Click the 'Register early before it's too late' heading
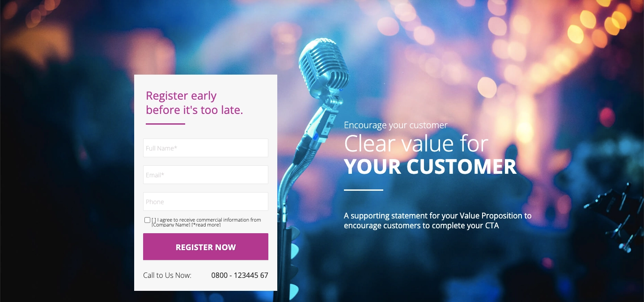Viewport: 644px width, 302px height. pos(194,103)
